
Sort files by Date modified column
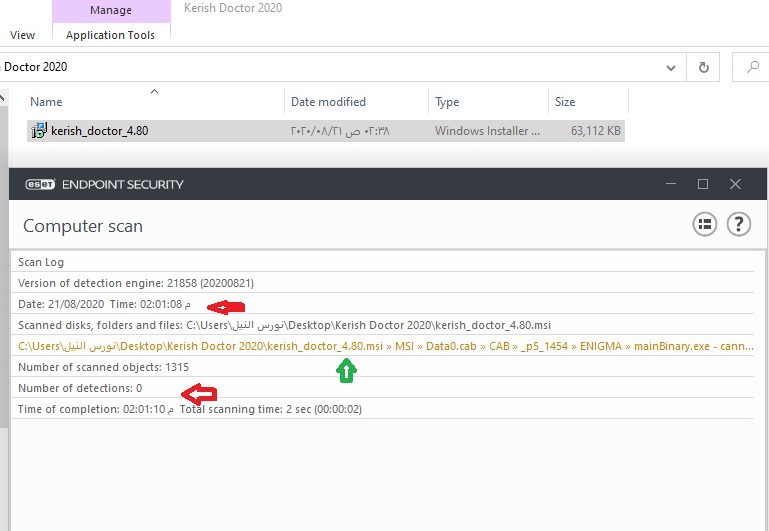pos(328,102)
